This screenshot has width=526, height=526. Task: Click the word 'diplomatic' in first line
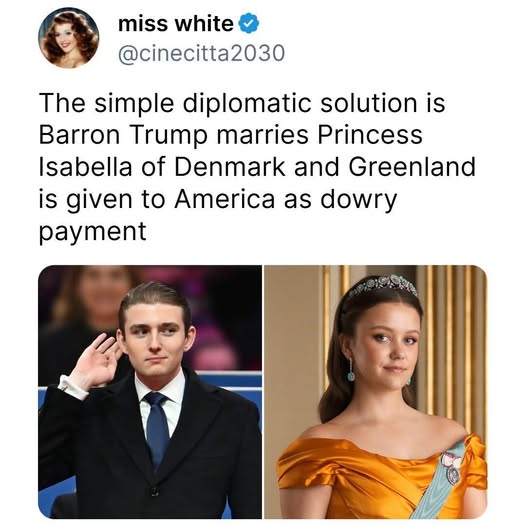[247, 103]
